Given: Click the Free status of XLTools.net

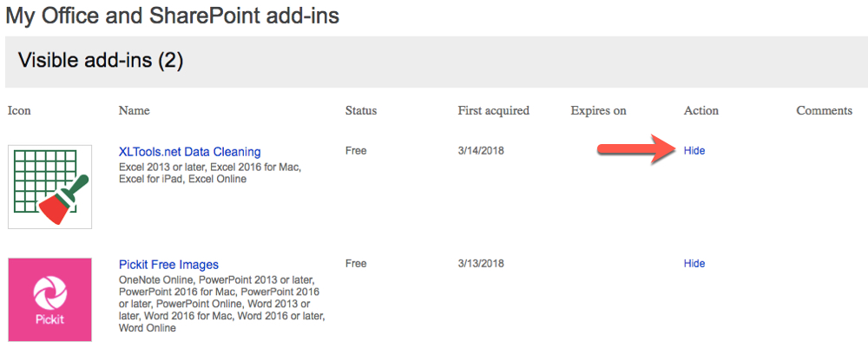Looking at the screenshot, I should pos(356,151).
